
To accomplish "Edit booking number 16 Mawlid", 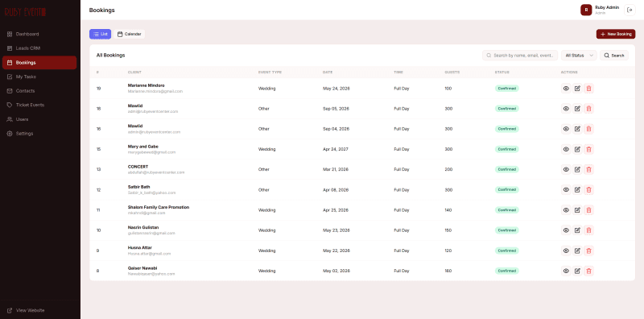I will (x=577, y=129).
